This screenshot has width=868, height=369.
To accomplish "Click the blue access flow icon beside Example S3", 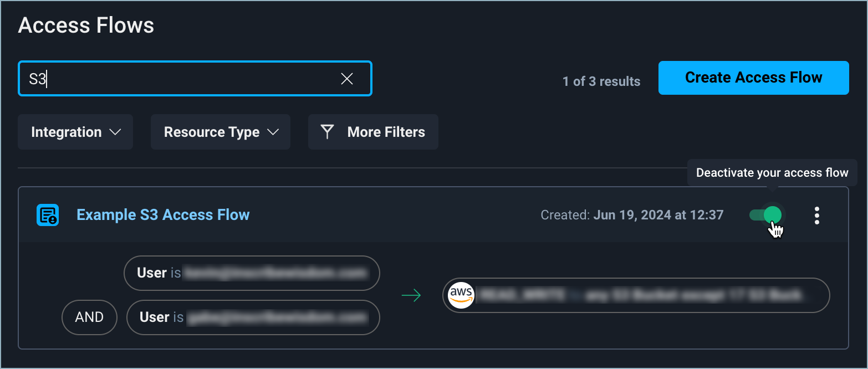I will (48, 215).
